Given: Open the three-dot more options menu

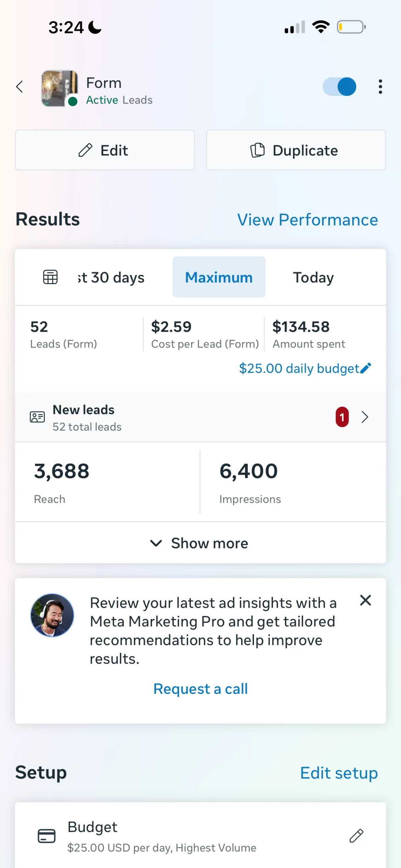Looking at the screenshot, I should coord(380,86).
